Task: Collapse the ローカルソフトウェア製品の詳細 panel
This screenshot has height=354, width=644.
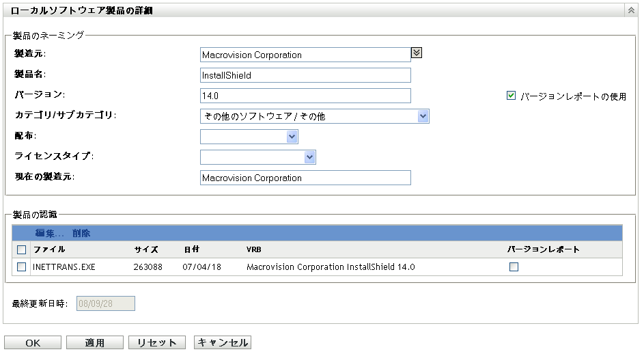Action: pyautogui.click(x=630, y=10)
